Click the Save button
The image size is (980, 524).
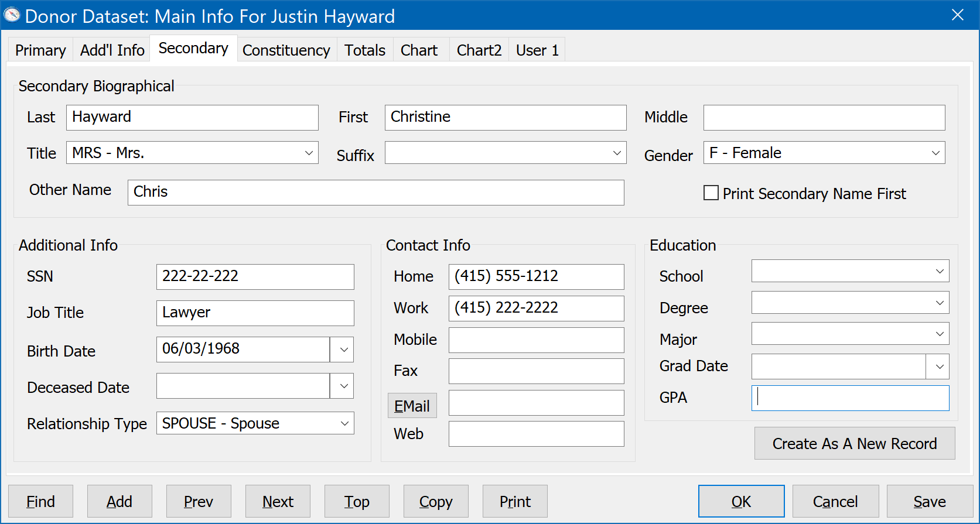930,501
